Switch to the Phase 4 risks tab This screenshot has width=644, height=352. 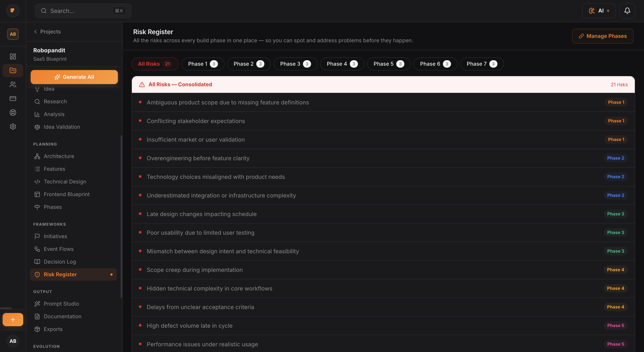pos(342,64)
